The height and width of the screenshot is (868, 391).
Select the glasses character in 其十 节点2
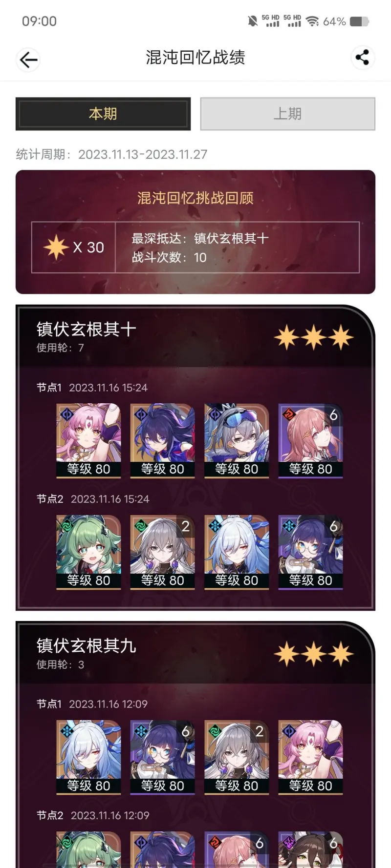pos(310,552)
